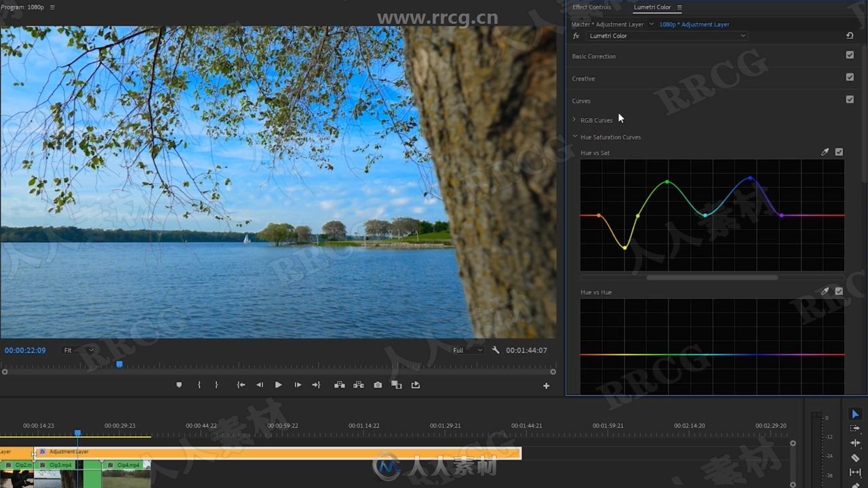Open the Program monitor panel menu icon
The image size is (868, 488).
click(x=52, y=7)
